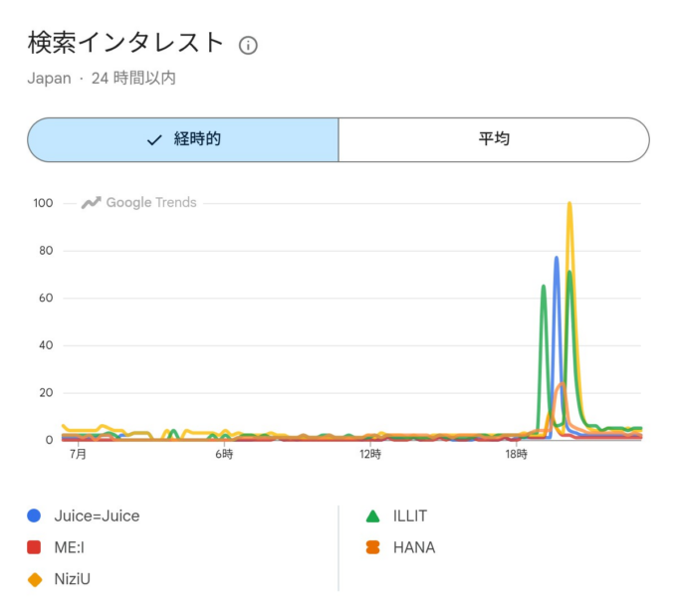Click the blue Juice=Juice peak near 80
This screenshot has width=677, height=616.
[x=557, y=258]
